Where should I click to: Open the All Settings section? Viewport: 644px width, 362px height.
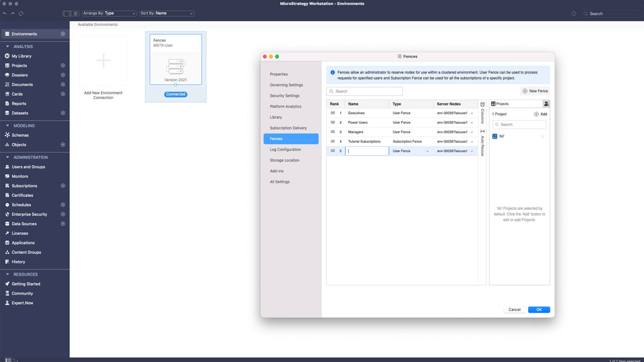pyautogui.click(x=279, y=181)
